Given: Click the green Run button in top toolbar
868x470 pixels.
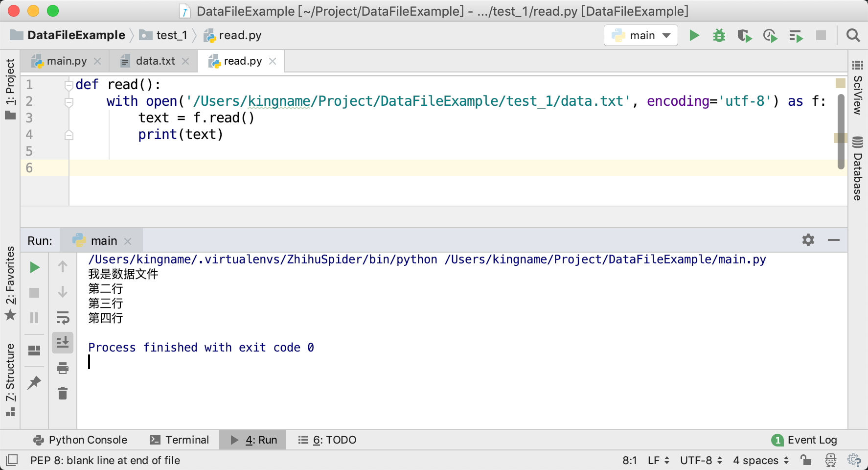Looking at the screenshot, I should click(x=694, y=35).
